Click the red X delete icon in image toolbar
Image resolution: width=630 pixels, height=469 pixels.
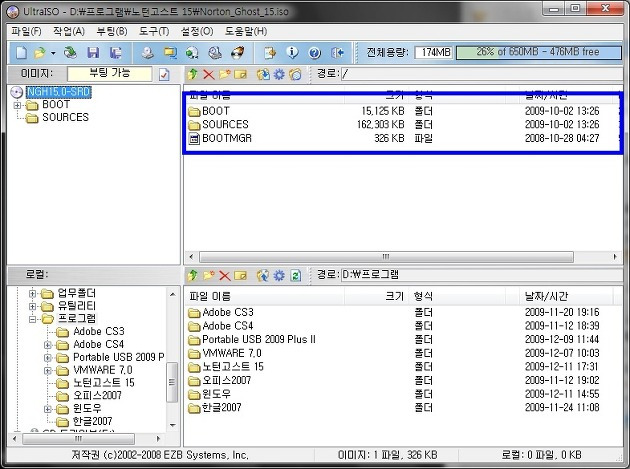(x=209, y=74)
